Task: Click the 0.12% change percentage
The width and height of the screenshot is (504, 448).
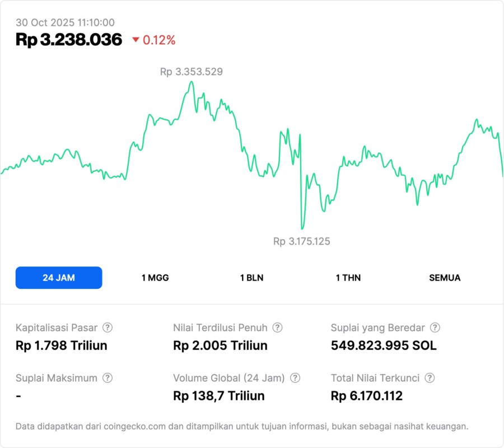Action: [159, 40]
